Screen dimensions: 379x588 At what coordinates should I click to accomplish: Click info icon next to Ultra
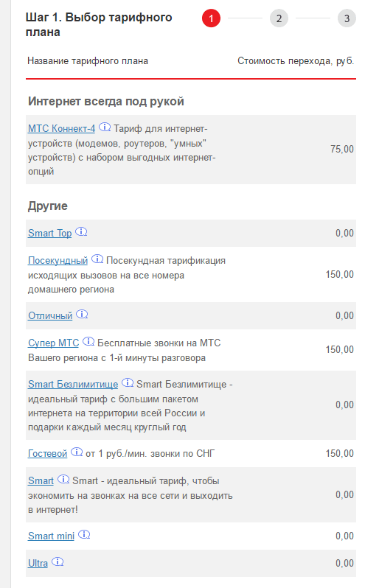[x=58, y=562]
